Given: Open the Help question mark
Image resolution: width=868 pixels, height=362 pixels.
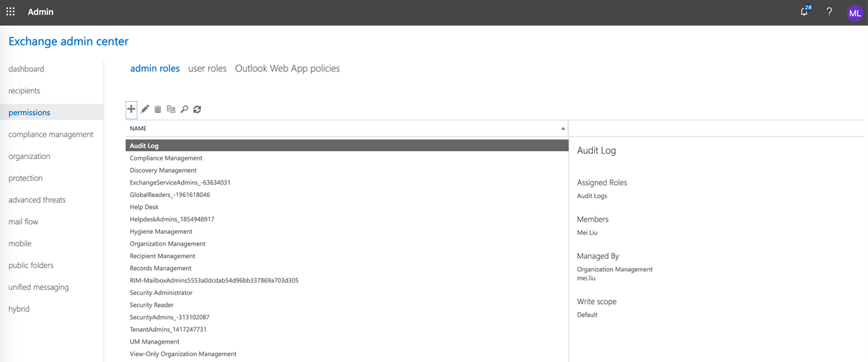Looking at the screenshot, I should (x=829, y=12).
